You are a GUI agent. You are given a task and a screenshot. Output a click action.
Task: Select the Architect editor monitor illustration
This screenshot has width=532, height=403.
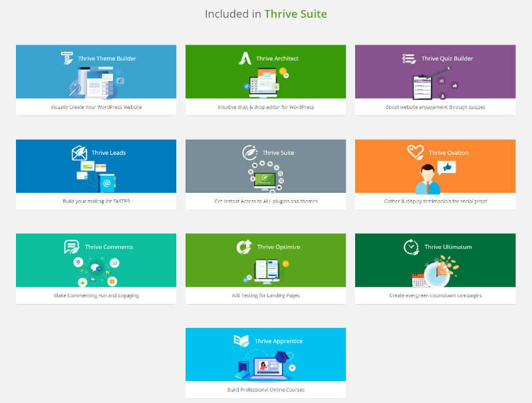[x=266, y=82]
